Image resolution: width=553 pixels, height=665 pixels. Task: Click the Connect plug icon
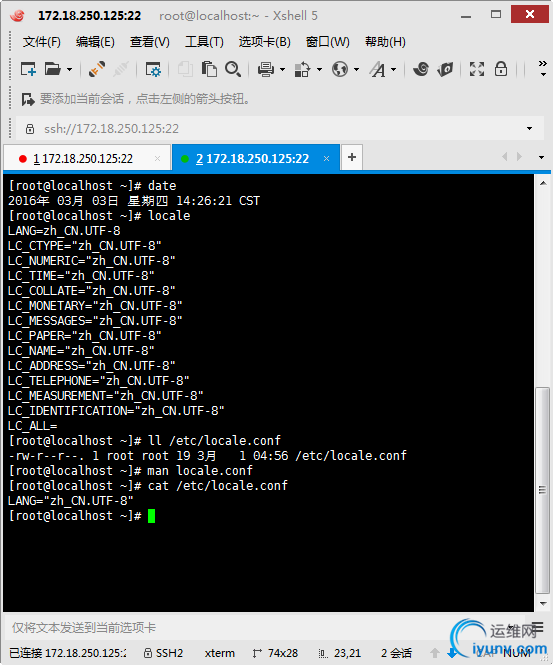(x=97, y=69)
